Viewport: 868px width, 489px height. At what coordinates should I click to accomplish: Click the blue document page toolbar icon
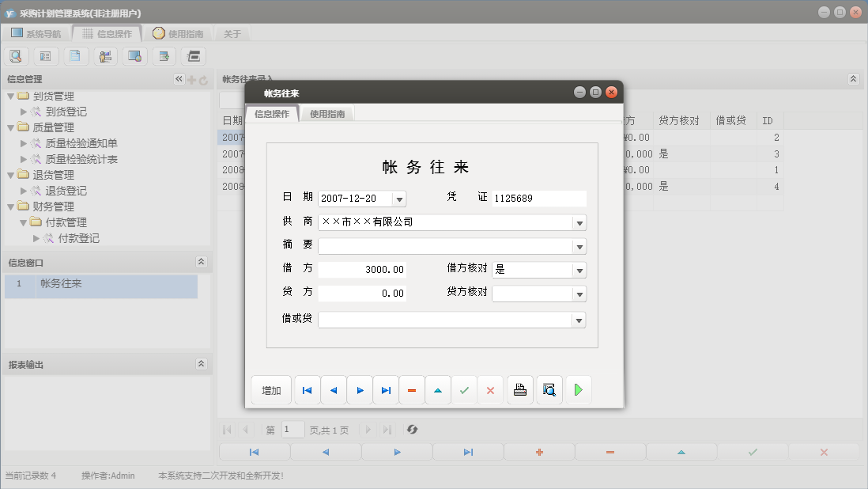click(75, 56)
